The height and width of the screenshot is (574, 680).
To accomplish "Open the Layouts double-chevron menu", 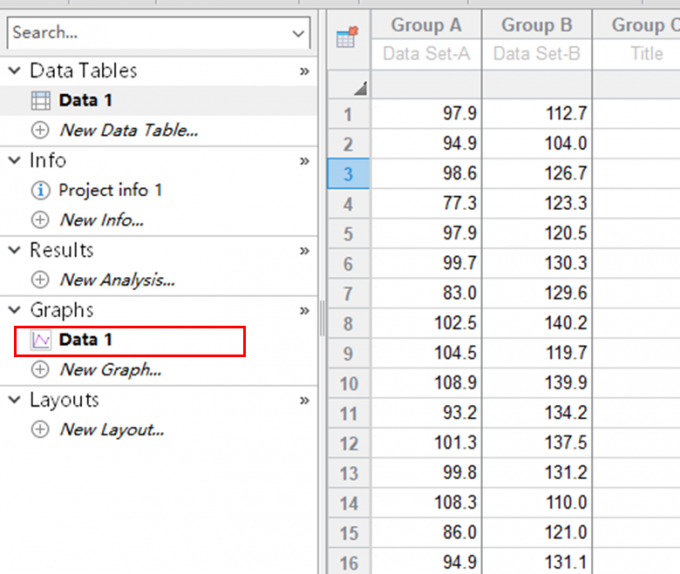I will [304, 401].
